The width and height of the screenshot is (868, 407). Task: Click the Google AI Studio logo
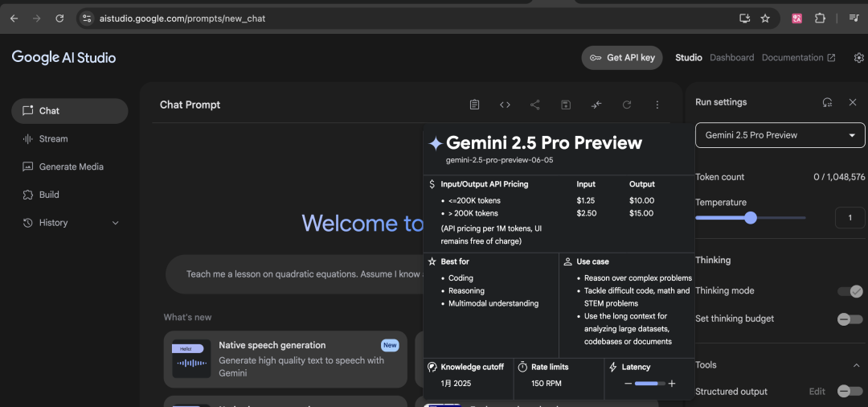[x=63, y=57]
